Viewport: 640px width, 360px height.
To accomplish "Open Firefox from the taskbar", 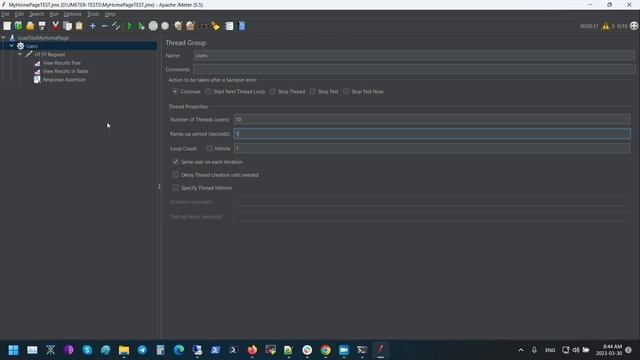I will coord(252,350).
